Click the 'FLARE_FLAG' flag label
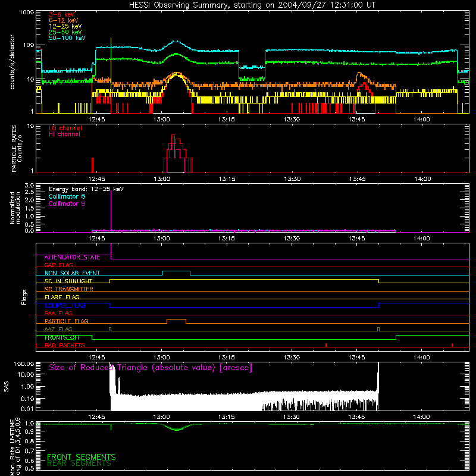Image resolution: width=476 pixels, height=476 pixels. (62, 297)
